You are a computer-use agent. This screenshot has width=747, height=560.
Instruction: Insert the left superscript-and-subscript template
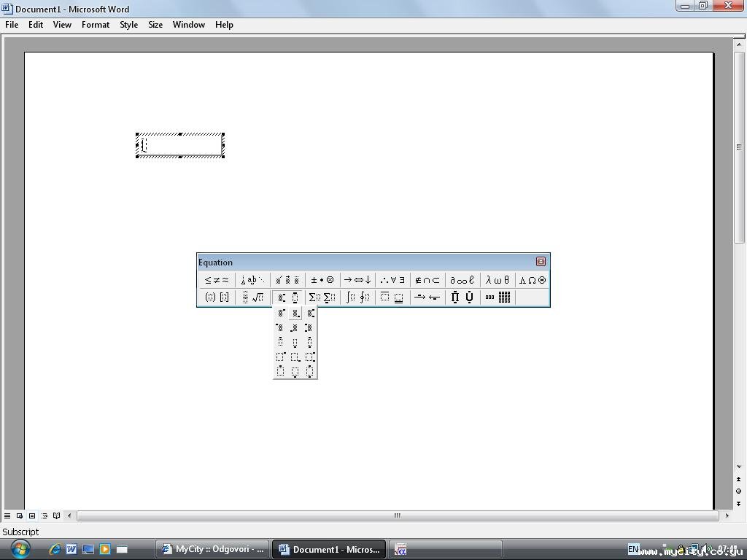[x=310, y=327]
